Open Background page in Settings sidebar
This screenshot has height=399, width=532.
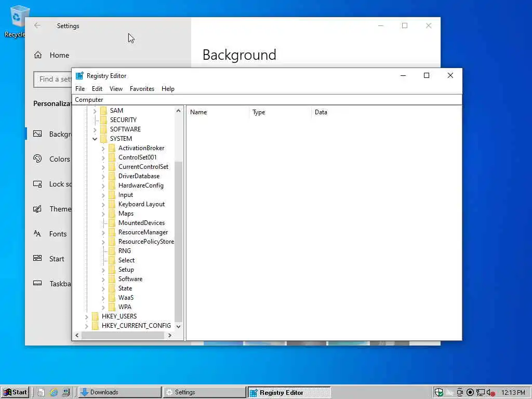[x=52, y=134]
